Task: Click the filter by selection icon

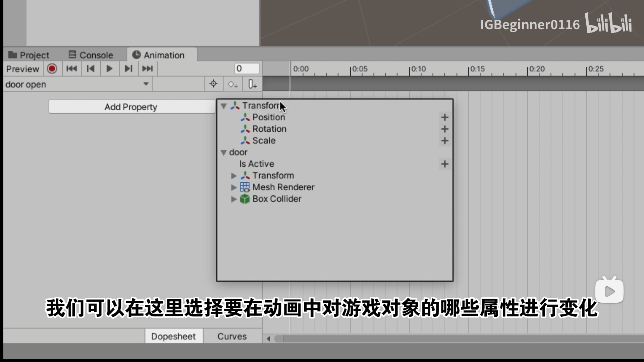Action: click(213, 84)
